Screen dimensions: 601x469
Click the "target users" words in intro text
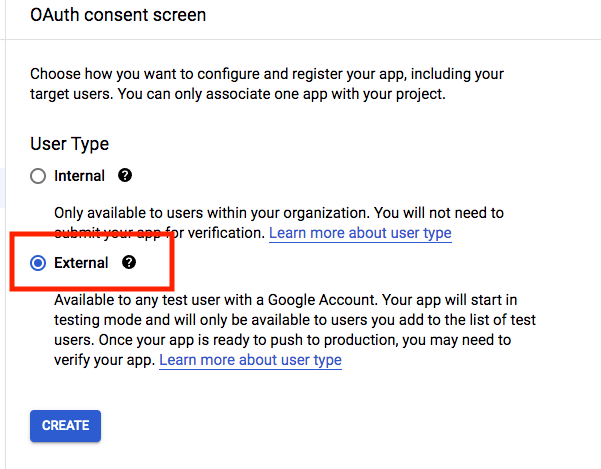point(72,95)
